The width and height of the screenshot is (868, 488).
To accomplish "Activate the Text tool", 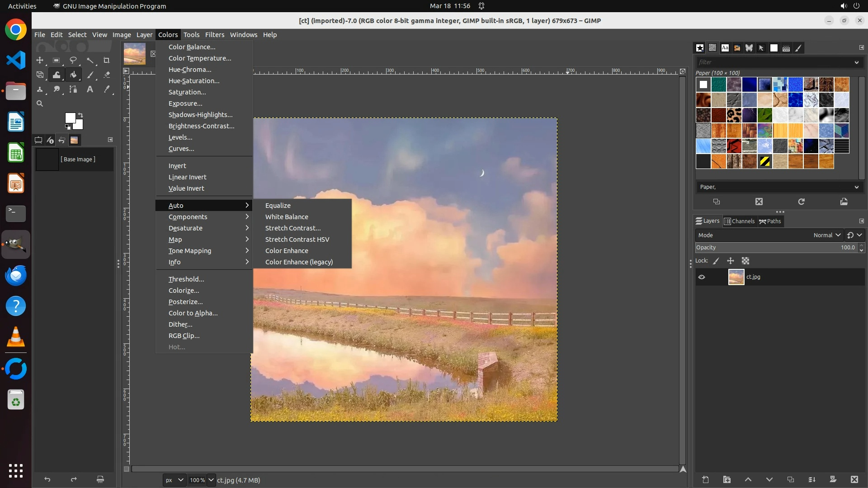I will (x=90, y=89).
